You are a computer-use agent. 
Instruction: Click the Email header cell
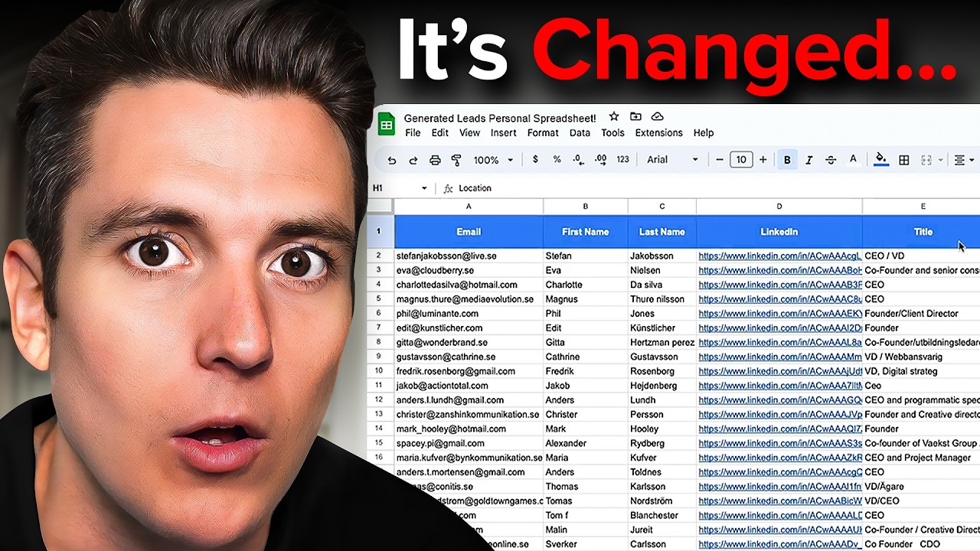469,232
